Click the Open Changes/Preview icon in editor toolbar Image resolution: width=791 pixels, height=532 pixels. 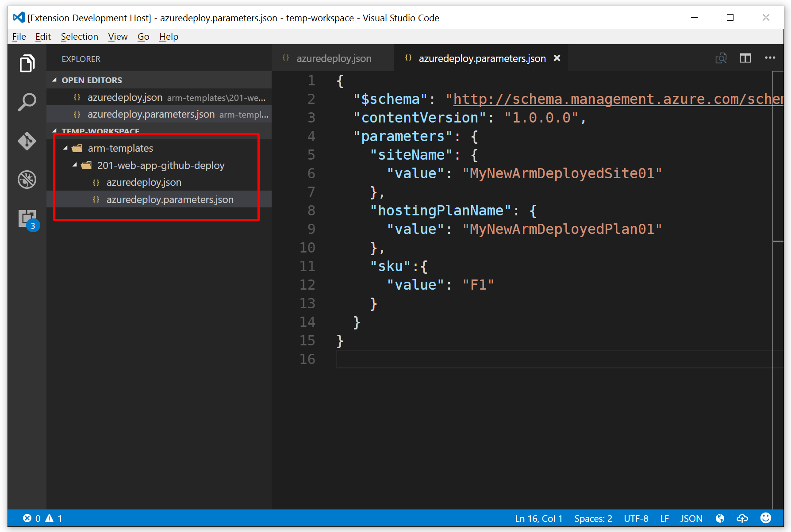coord(721,58)
